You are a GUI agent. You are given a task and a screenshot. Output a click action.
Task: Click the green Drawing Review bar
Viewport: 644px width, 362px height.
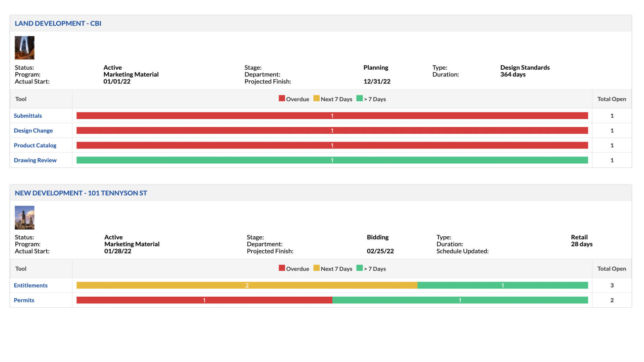pyautogui.click(x=332, y=160)
